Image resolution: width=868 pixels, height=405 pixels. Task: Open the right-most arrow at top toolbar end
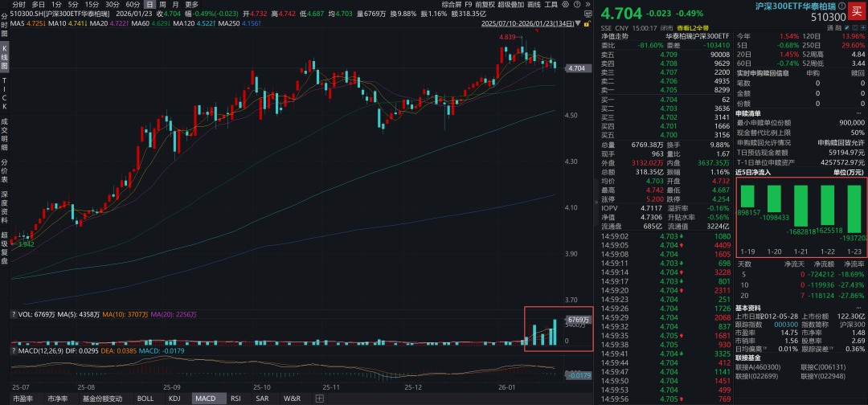click(x=589, y=4)
